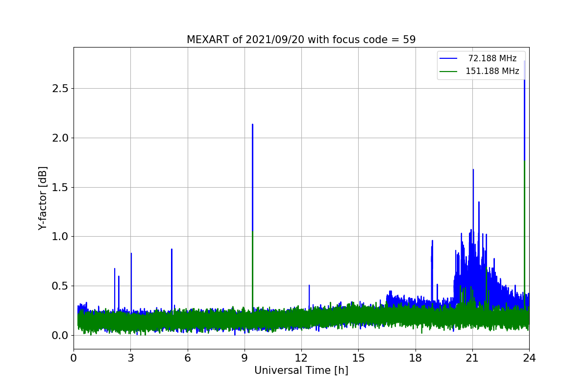Image resolution: width=588 pixels, height=392 pixels.
Task: Click y-axis tick label 2.0
Action: (60, 138)
